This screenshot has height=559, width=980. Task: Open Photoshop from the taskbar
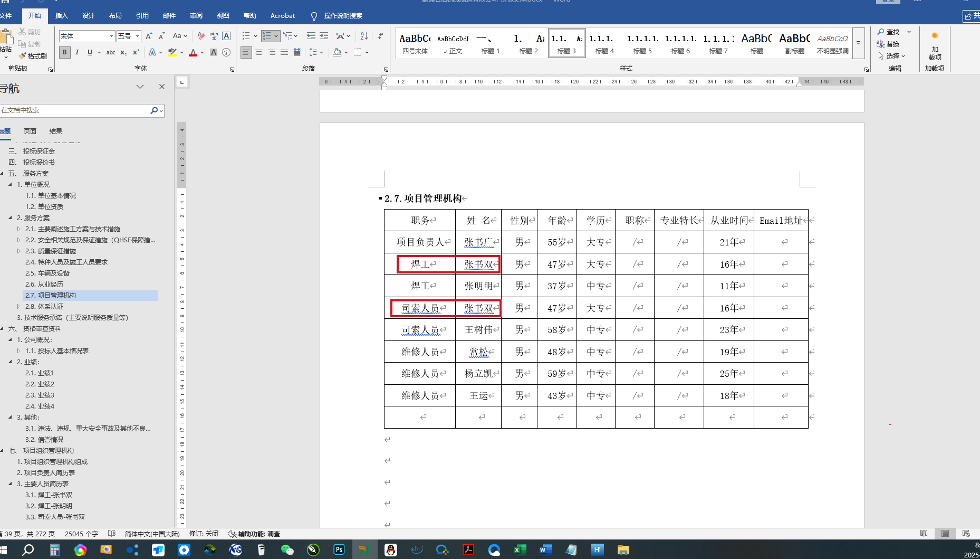click(339, 549)
